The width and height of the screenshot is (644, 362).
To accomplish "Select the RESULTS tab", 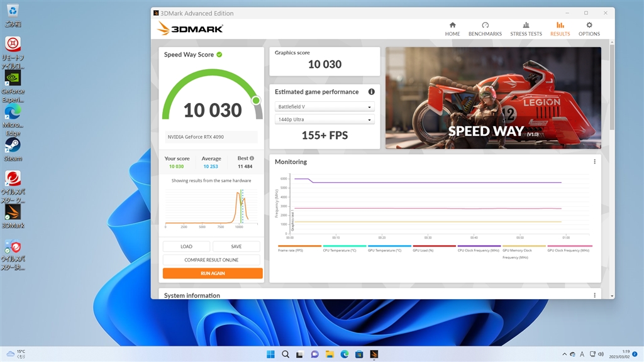I will pos(560,29).
